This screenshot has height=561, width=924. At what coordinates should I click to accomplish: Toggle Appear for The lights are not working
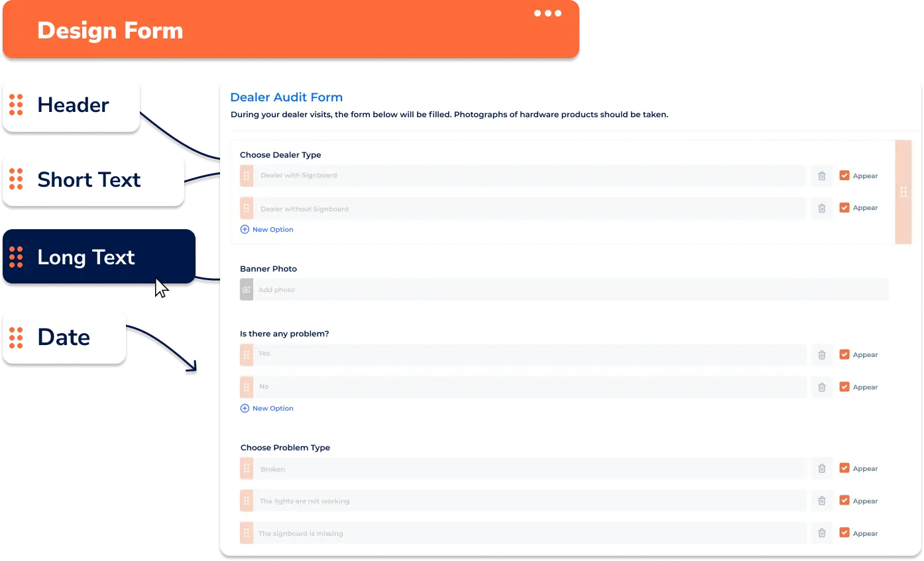click(844, 501)
